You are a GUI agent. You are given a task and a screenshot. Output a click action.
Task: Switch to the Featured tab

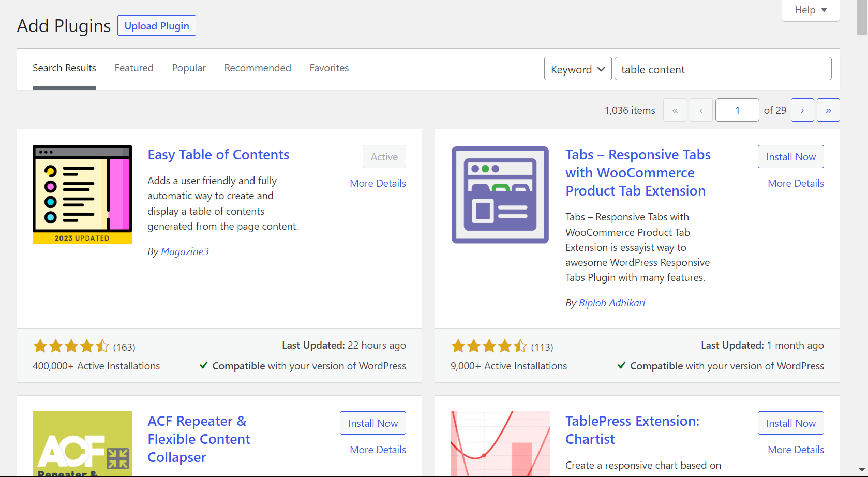point(134,68)
